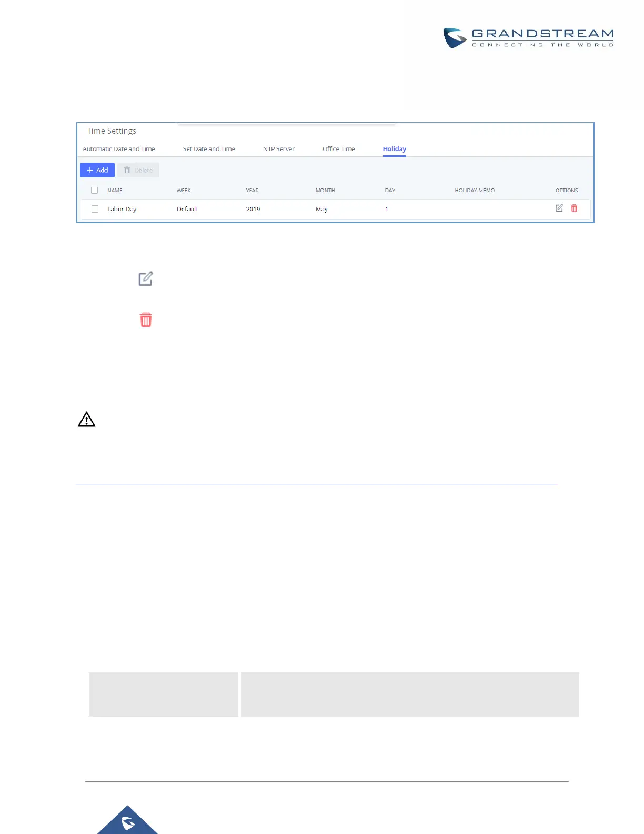This screenshot has width=644, height=834.
Task: Switch to the Set Date and Time tab
Action: [209, 149]
